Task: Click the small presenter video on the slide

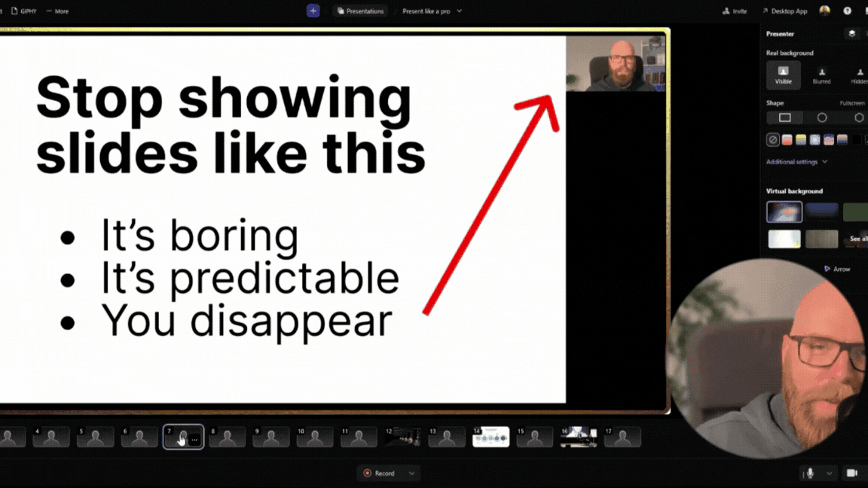Action: coord(616,63)
